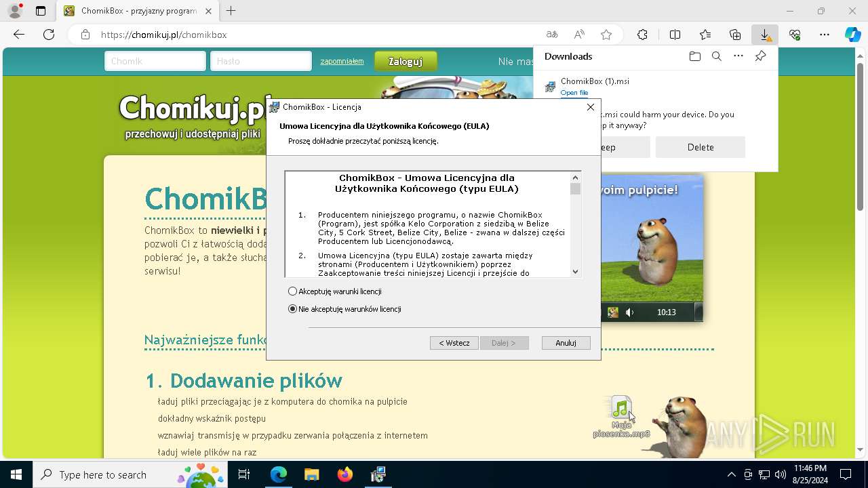Viewport: 868px width, 488px height.
Task: Open the notifications center
Action: [846, 474]
